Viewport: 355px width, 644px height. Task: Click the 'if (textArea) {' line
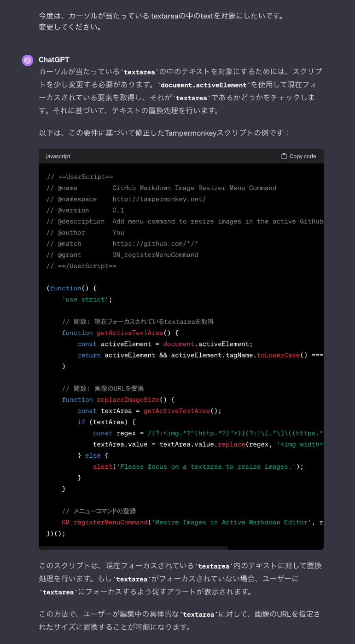[x=106, y=422]
